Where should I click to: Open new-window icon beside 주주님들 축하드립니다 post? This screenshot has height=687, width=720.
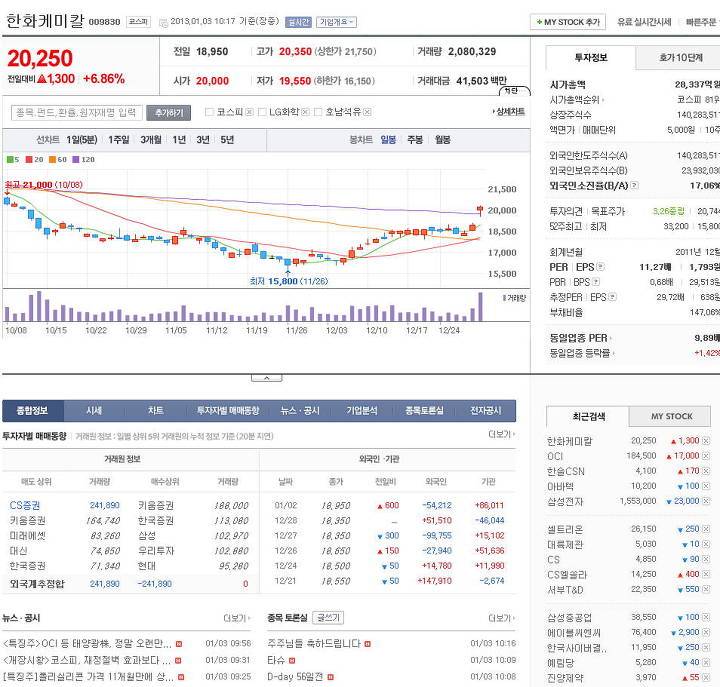(367, 644)
